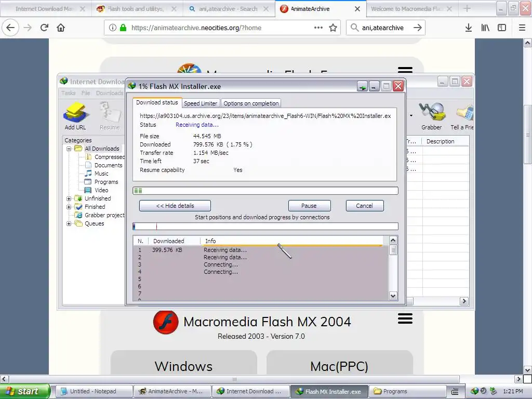
Task: Show site information icon in address bar
Action: (113, 28)
